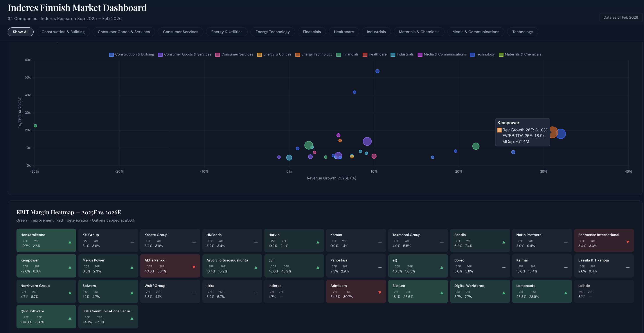This screenshot has width=644, height=333.
Task: Click the Data as of Feb 2026 badge
Action: pos(621,18)
